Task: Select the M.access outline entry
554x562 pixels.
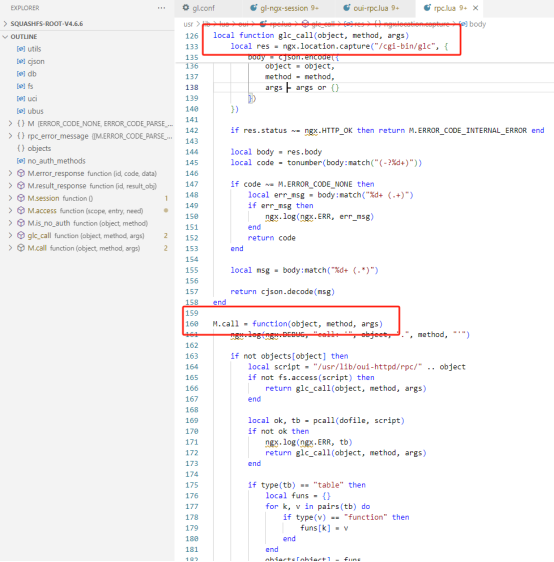Action: pyautogui.click(x=42, y=211)
